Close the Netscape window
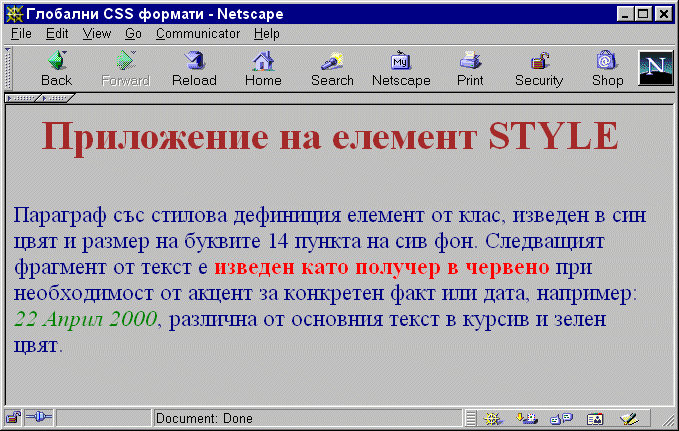679x431 pixels. click(x=664, y=14)
